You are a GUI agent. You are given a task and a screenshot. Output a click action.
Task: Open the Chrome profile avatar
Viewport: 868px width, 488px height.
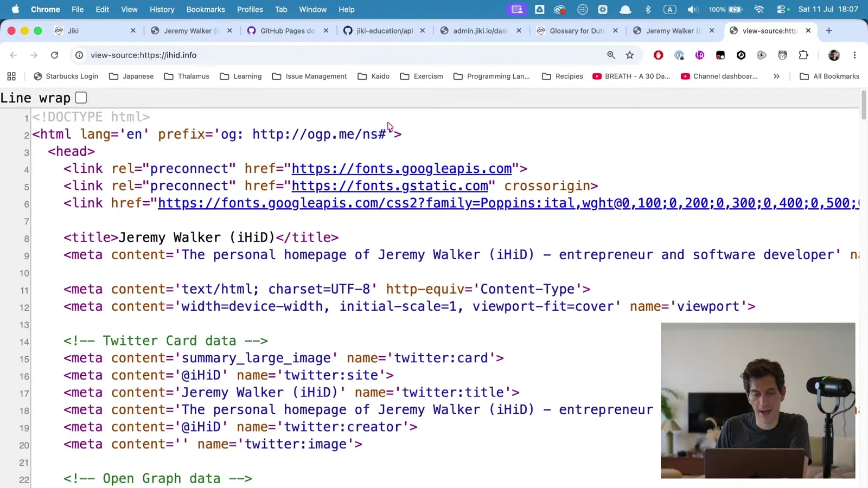pyautogui.click(x=834, y=55)
